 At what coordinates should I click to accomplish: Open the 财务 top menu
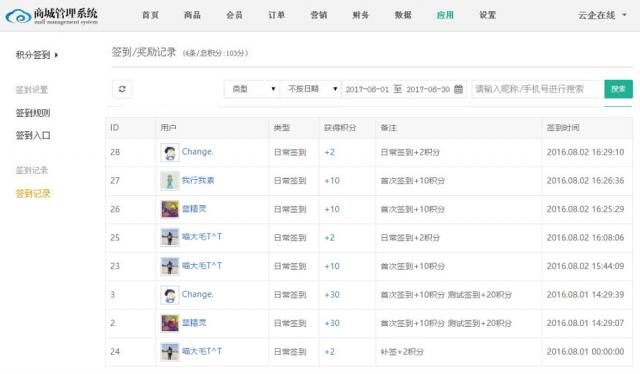[361, 15]
